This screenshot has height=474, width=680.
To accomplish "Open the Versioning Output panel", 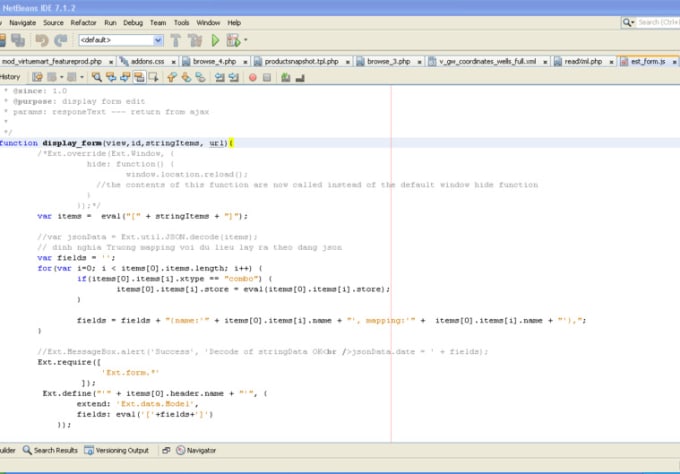I will 116,450.
